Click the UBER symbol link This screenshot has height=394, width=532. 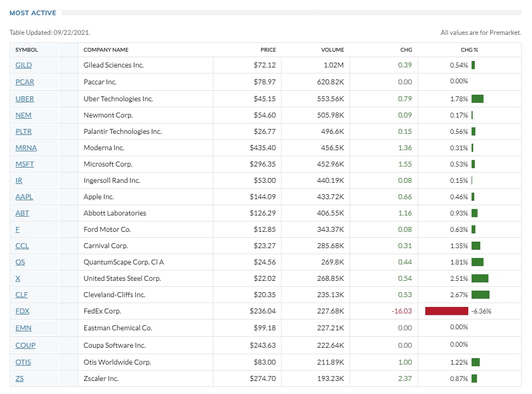point(25,99)
